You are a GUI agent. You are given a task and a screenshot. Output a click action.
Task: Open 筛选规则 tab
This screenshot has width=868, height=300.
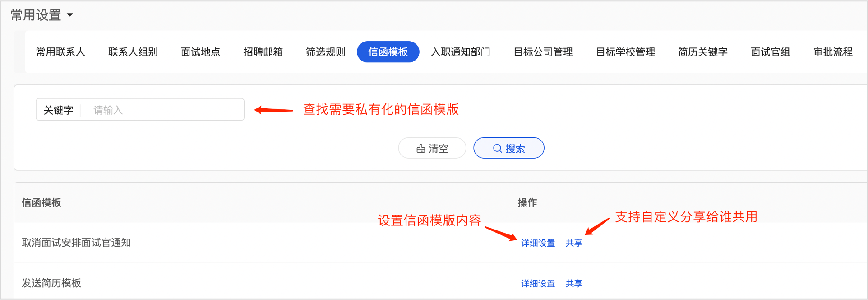coord(326,52)
